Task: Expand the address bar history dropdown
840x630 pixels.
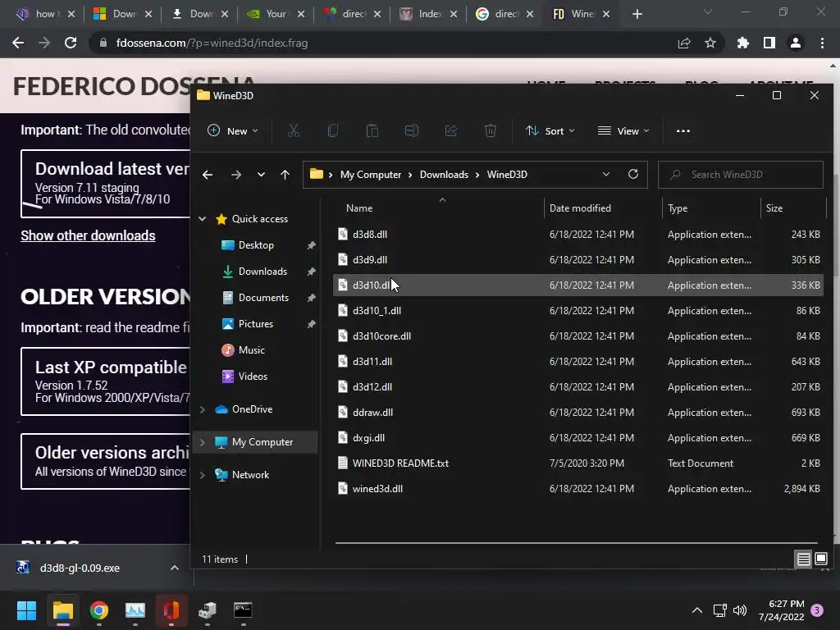Action: tap(606, 174)
